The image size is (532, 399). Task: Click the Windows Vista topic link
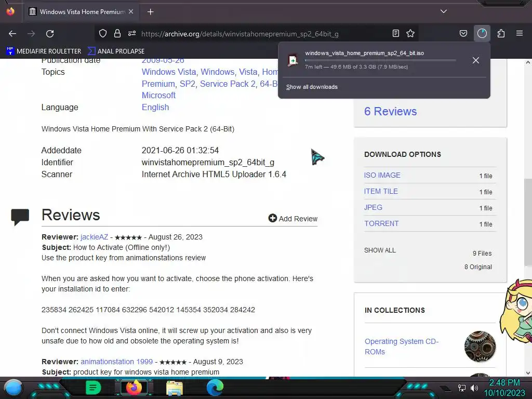click(x=169, y=72)
